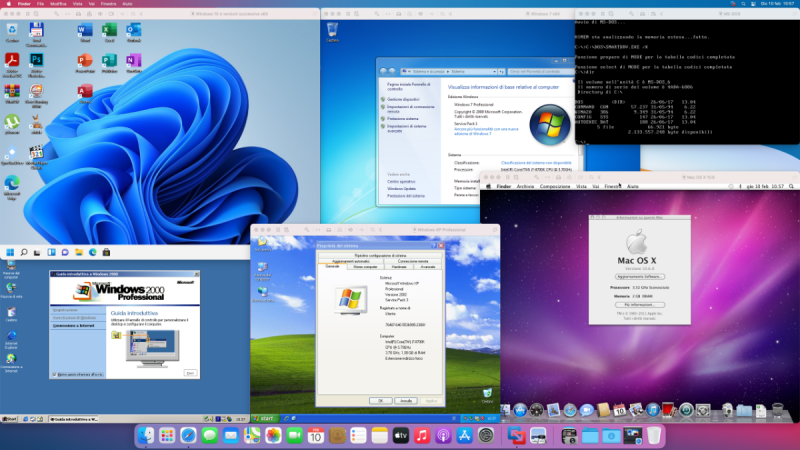
Task: Open the Music app in the Dock
Action: point(421,436)
